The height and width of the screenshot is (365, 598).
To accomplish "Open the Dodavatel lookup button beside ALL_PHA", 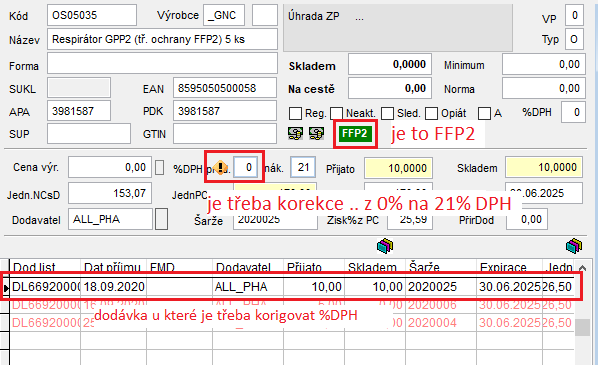I will point(161,219).
